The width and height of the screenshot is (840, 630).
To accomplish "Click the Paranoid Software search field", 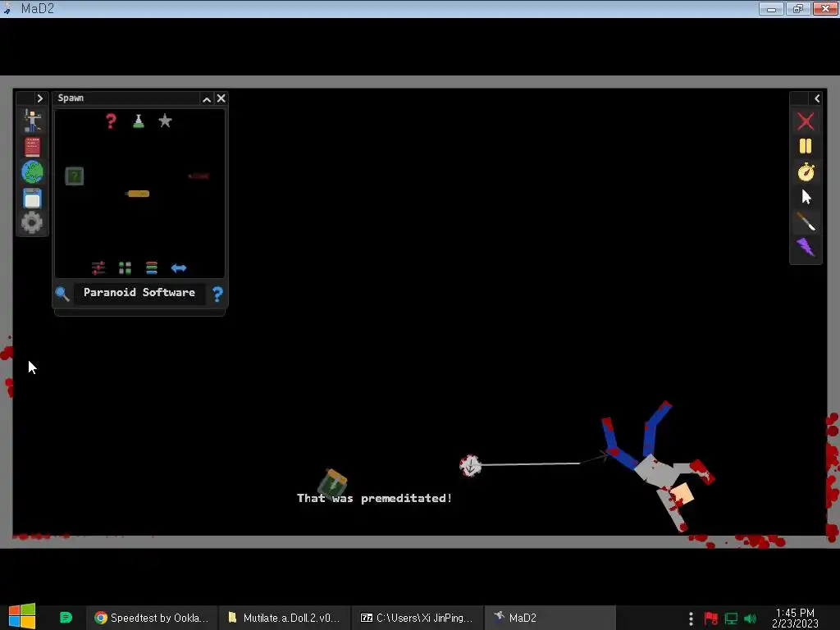I will 139,293.
